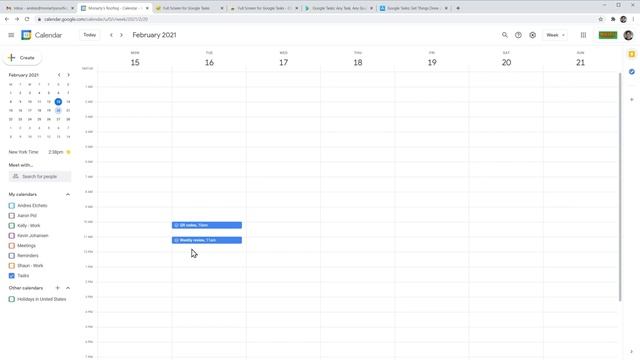Enable the Shaun - Work calendar
The height and width of the screenshot is (360, 640).
pyautogui.click(x=12, y=265)
